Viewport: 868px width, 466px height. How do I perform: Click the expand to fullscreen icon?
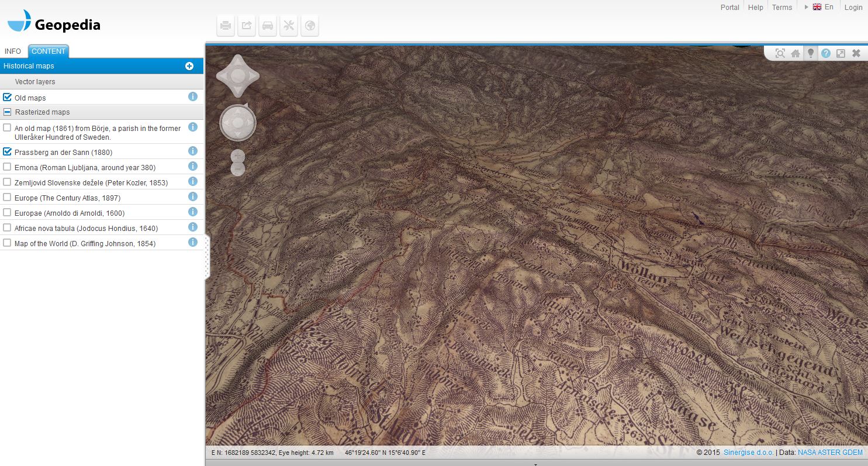pyautogui.click(x=841, y=53)
